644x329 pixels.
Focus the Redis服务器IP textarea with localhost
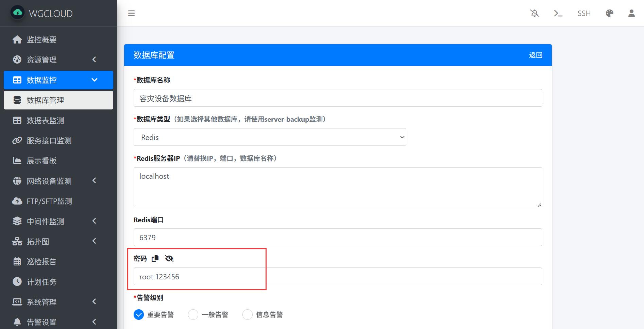[x=338, y=187]
